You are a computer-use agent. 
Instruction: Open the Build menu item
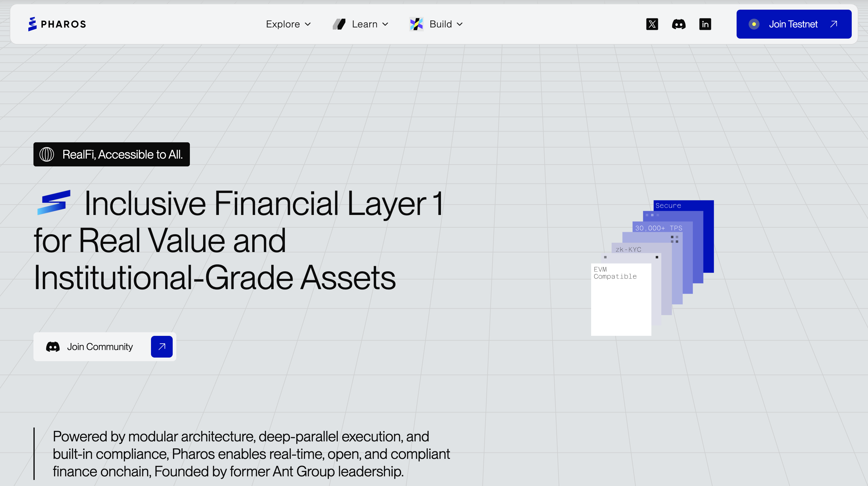click(x=440, y=24)
